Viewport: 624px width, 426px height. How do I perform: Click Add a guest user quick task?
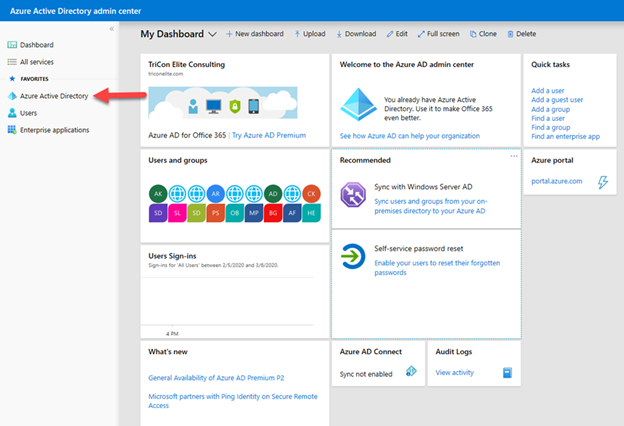click(x=557, y=100)
